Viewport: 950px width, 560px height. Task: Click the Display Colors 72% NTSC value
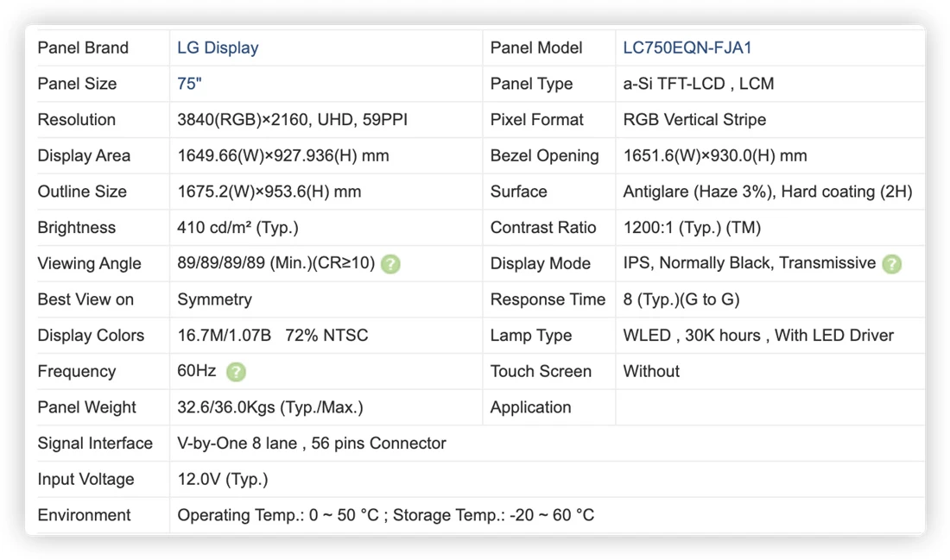pyautogui.click(x=326, y=336)
